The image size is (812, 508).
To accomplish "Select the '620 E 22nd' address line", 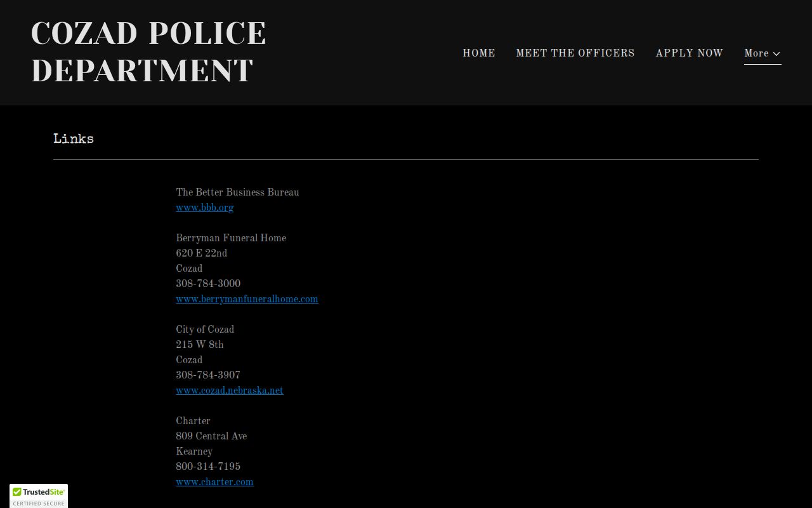I will 202,253.
